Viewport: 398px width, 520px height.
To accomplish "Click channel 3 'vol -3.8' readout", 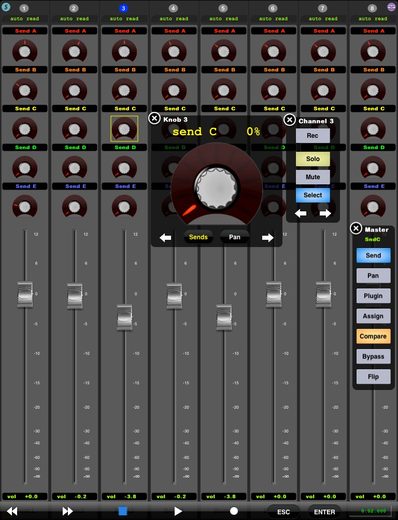I will pyautogui.click(x=124, y=496).
